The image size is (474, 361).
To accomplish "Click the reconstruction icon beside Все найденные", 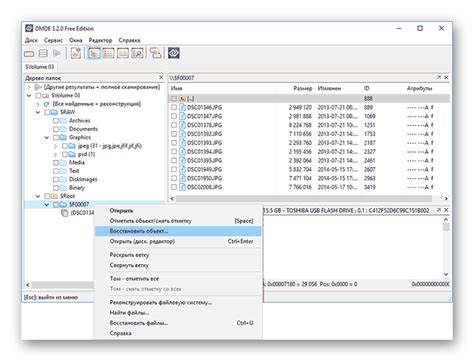I will [x=47, y=104].
